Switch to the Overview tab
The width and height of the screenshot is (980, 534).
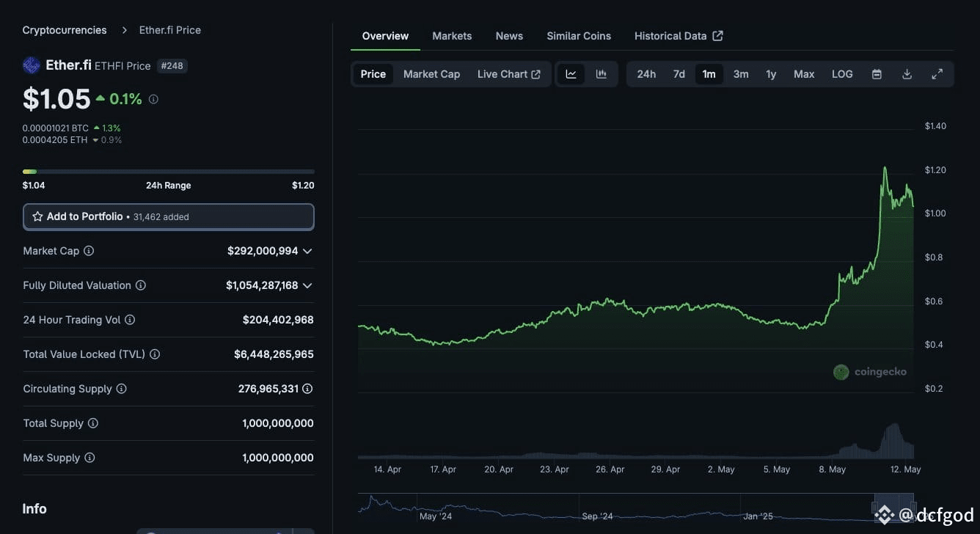[x=385, y=36]
